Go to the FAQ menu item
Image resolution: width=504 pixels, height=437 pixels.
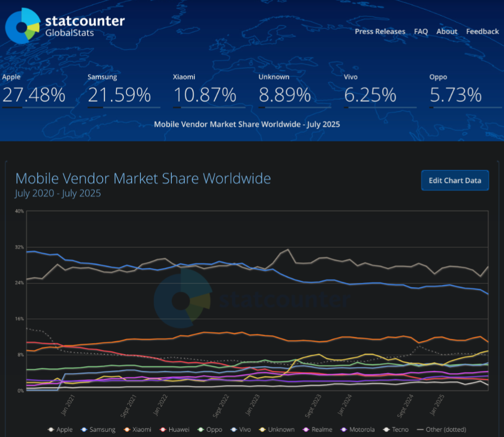421,31
